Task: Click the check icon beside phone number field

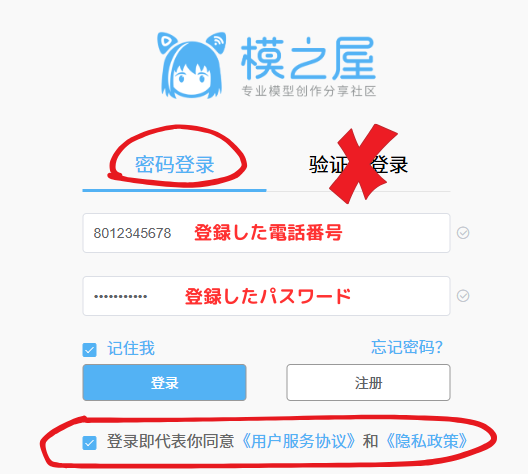Action: pyautogui.click(x=463, y=233)
